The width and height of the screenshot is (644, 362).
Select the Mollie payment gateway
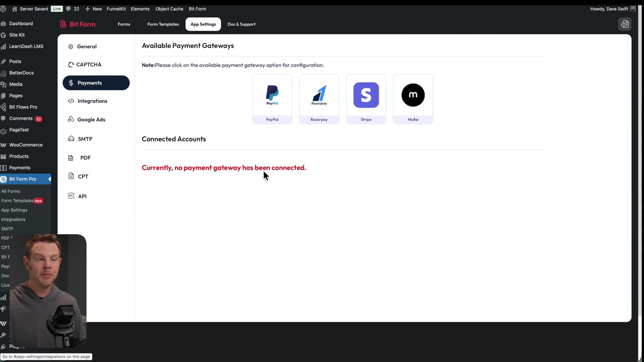tap(413, 99)
